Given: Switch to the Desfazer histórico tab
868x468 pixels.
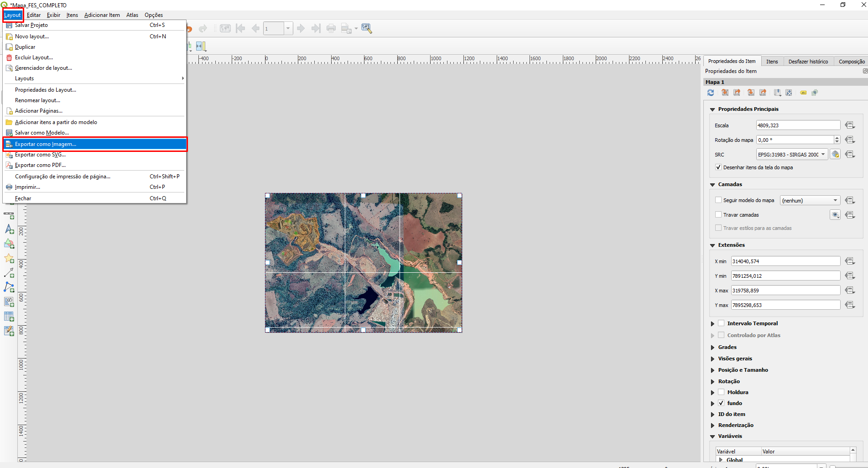Looking at the screenshot, I should tap(808, 62).
